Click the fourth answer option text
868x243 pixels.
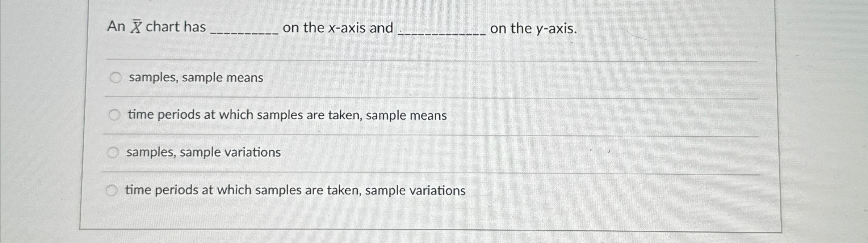[x=295, y=190]
